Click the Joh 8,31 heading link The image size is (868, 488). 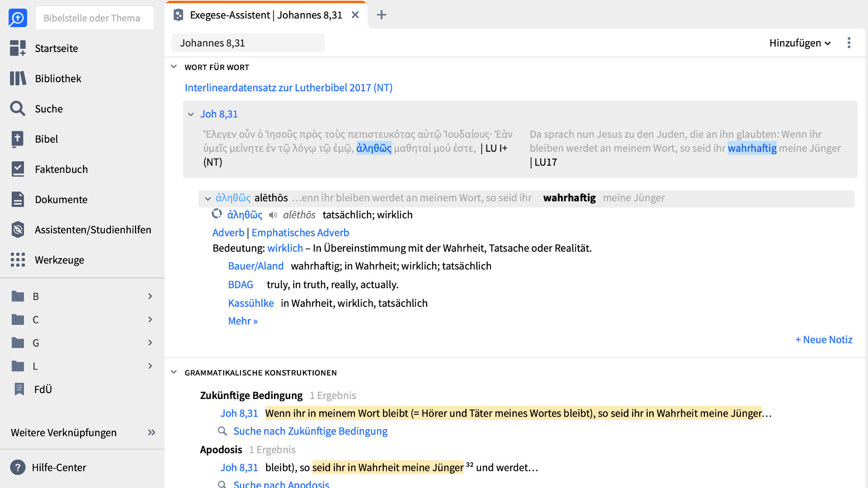click(219, 114)
